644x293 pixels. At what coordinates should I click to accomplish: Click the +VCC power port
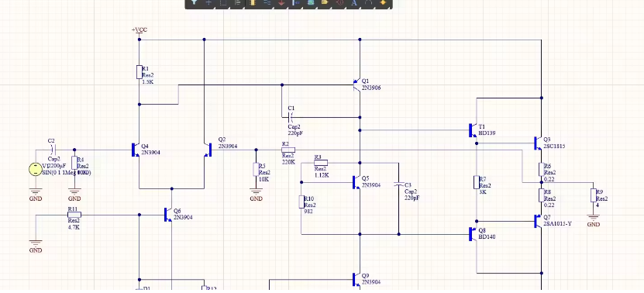coord(139,30)
